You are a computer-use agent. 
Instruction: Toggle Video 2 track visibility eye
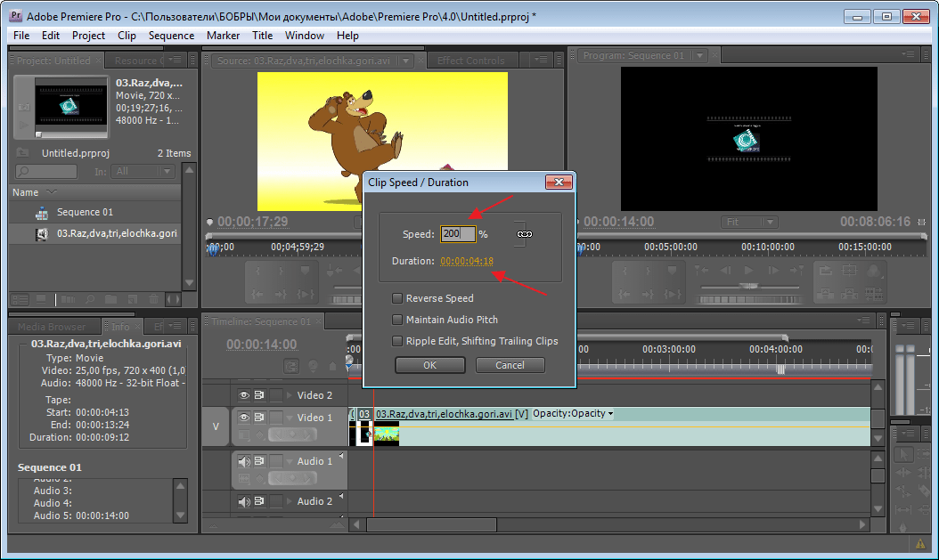[242, 395]
